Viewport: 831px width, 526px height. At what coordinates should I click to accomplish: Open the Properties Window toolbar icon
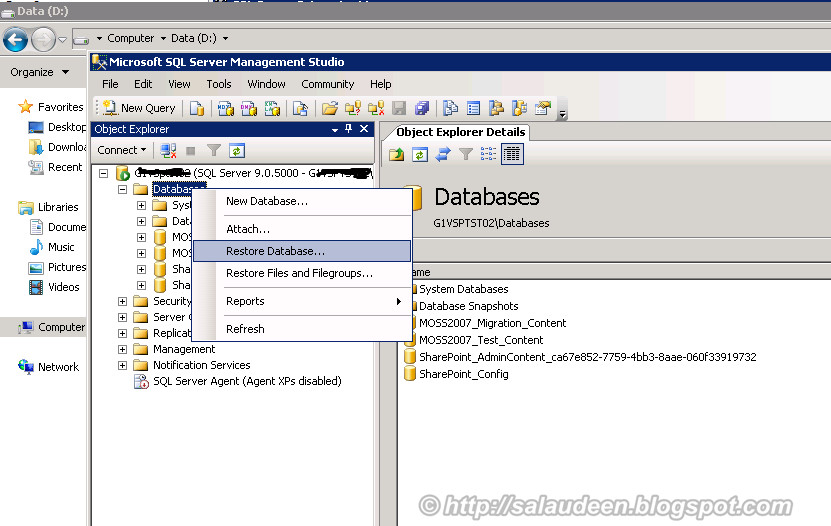click(543, 108)
